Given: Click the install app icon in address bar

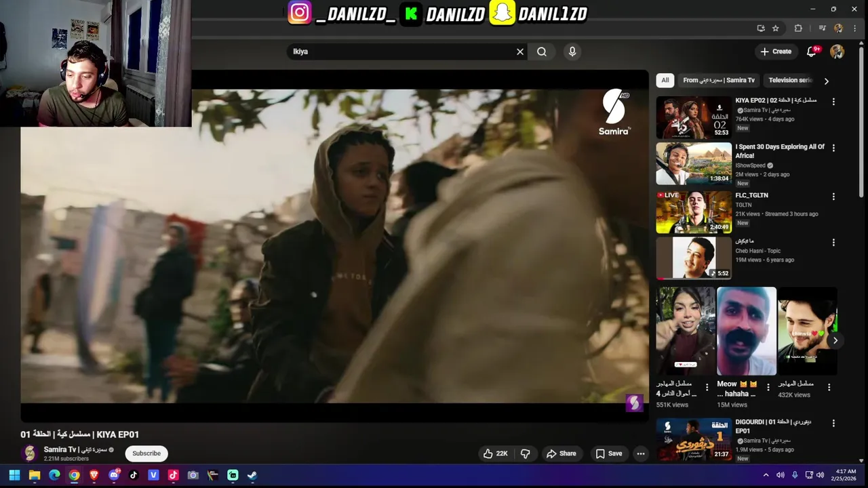Looking at the screenshot, I should [x=761, y=28].
